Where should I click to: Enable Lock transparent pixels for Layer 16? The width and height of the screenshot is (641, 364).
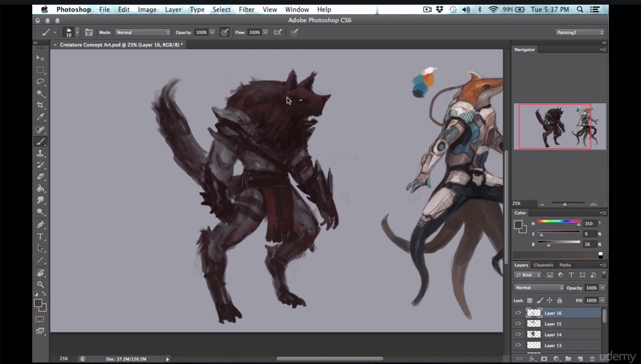click(x=530, y=300)
